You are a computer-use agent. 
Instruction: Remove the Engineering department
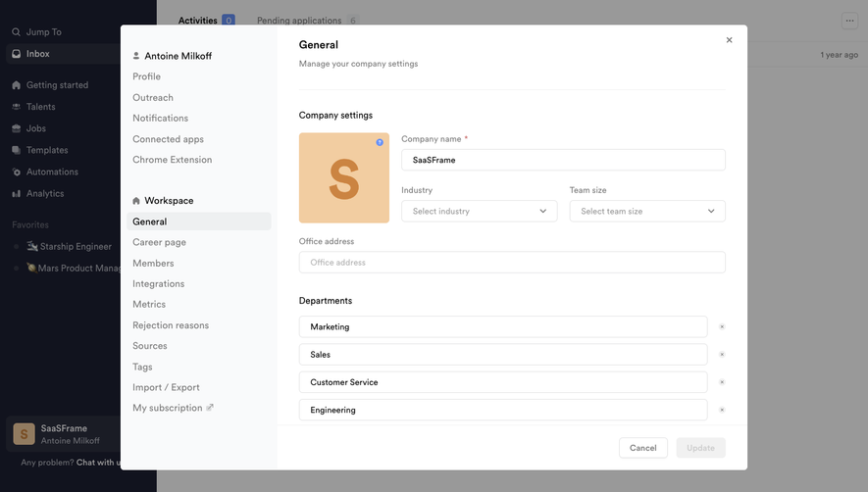pos(722,410)
